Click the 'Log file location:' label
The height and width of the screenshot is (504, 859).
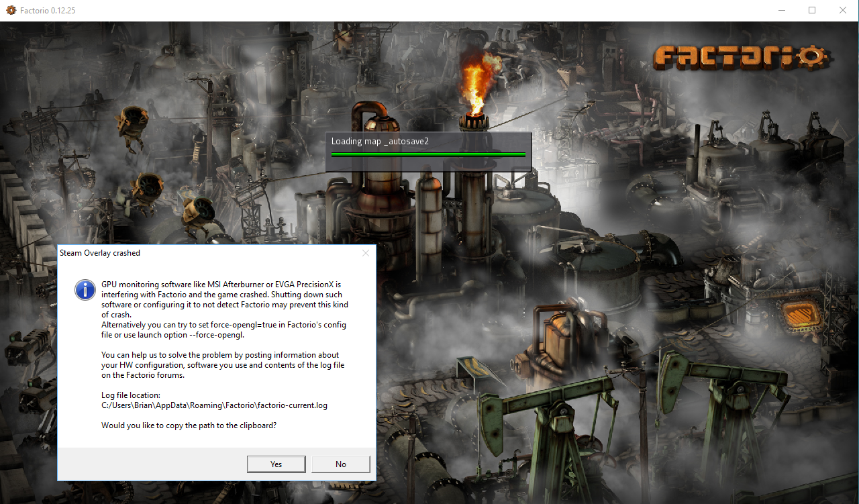click(131, 395)
